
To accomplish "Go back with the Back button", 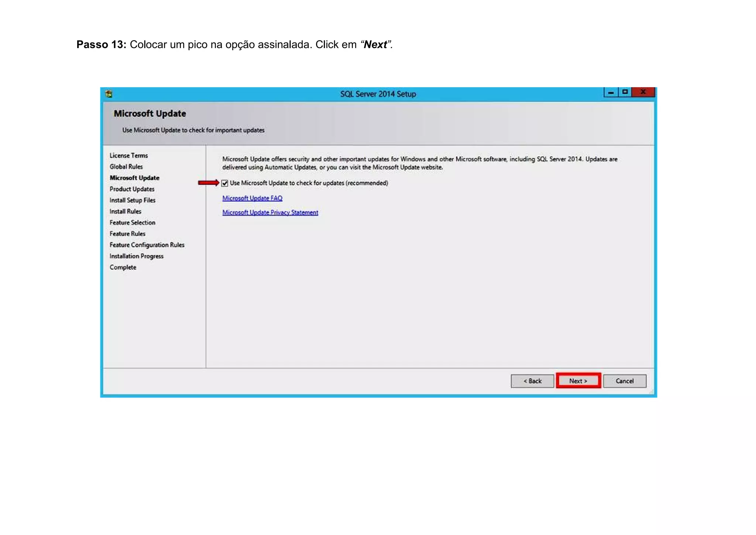I will pos(532,381).
